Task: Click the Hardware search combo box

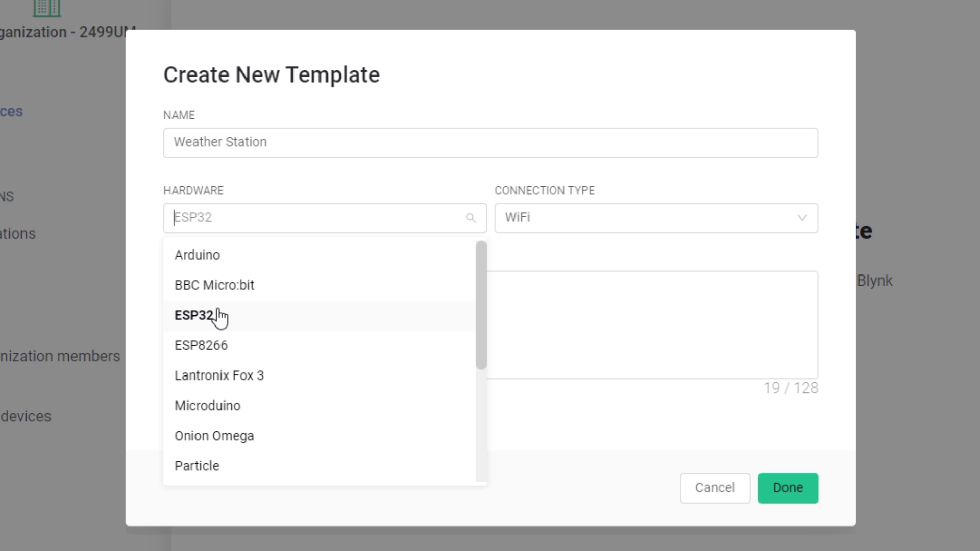Action: pyautogui.click(x=316, y=218)
